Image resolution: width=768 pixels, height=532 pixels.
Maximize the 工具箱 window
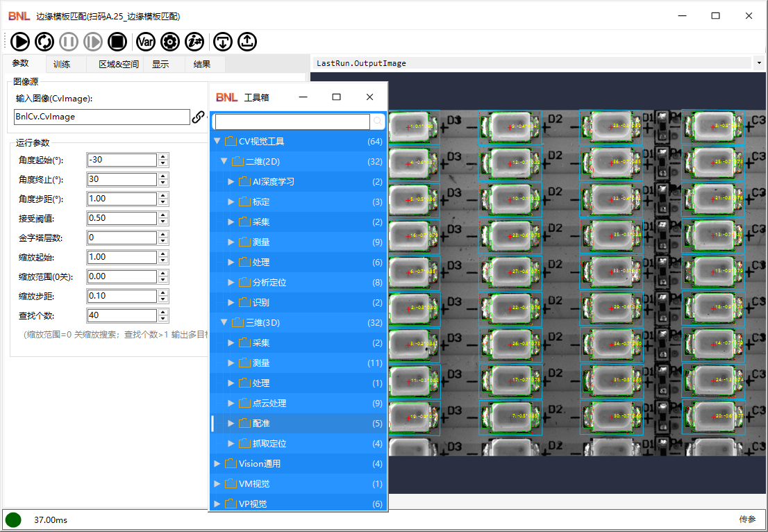pos(337,97)
